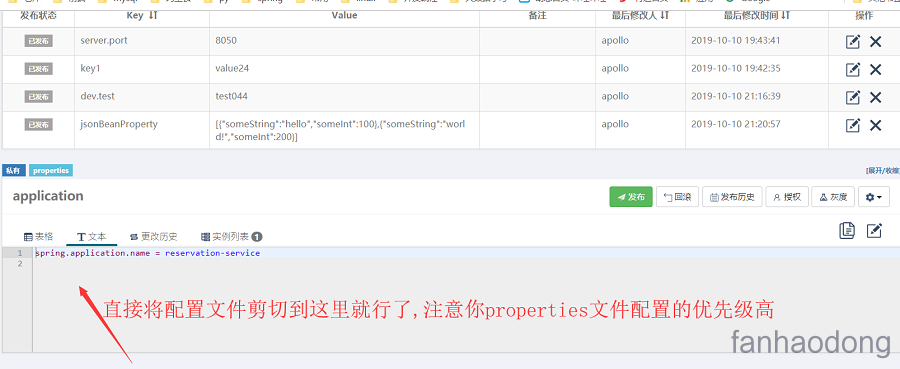Switch to the 表格 table tab
The width and height of the screenshot is (900, 369).
tap(38, 236)
